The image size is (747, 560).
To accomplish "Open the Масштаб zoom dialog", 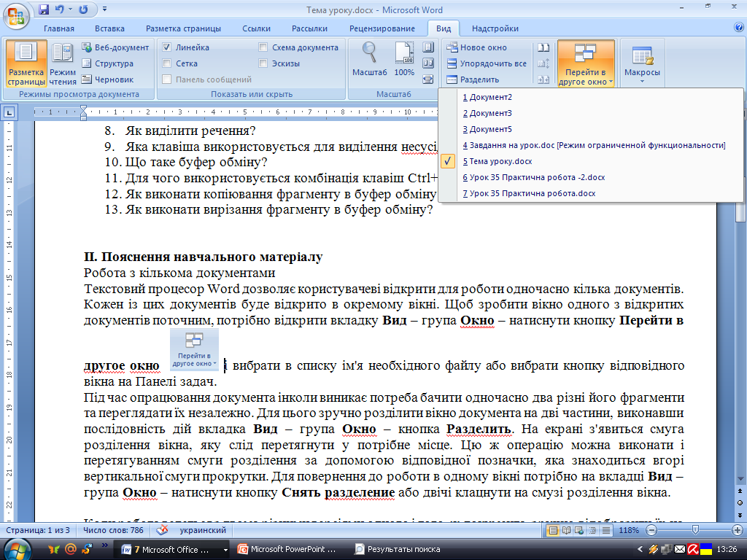I will 369,59.
